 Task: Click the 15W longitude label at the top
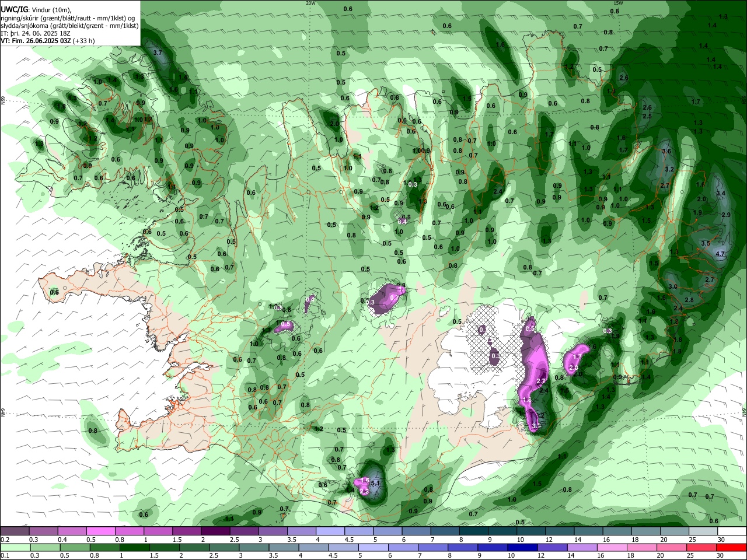coord(618,3)
